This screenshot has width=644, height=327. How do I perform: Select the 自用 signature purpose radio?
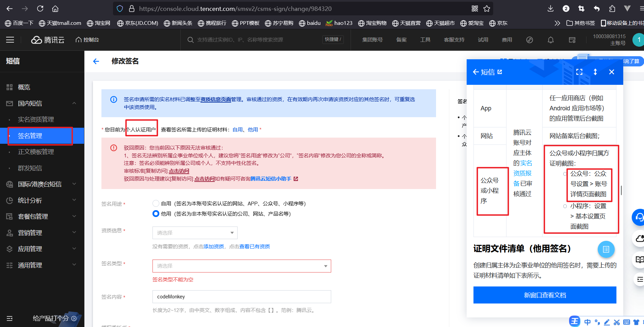click(156, 203)
